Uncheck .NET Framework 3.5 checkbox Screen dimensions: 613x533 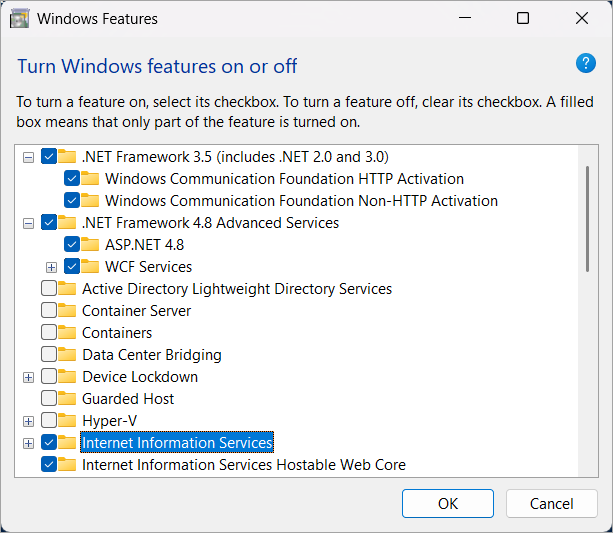coord(49,156)
